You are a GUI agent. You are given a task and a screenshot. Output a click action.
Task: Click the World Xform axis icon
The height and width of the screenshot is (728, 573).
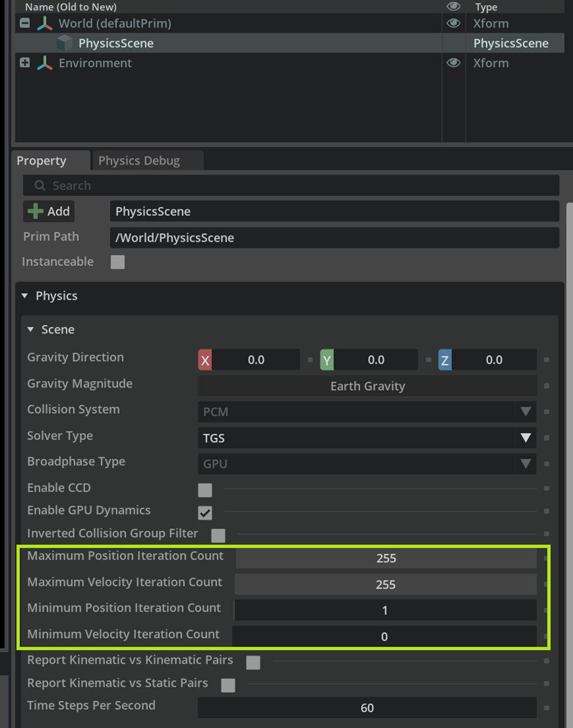[45, 24]
